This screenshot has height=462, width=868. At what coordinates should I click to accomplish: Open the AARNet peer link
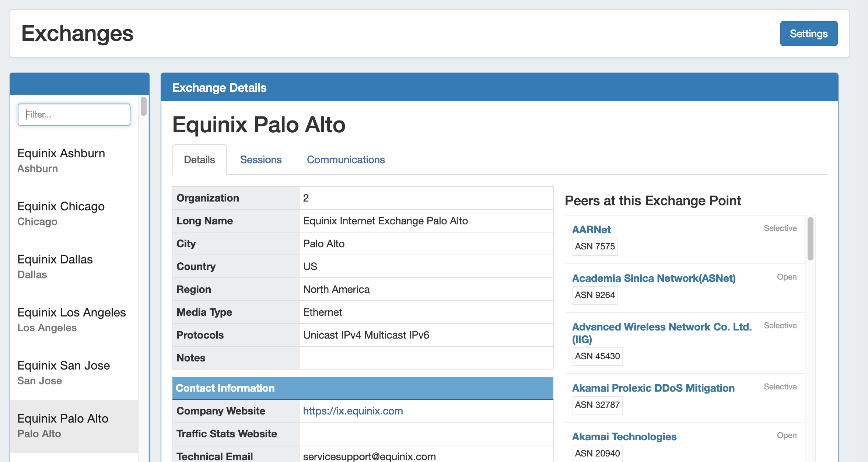(591, 230)
